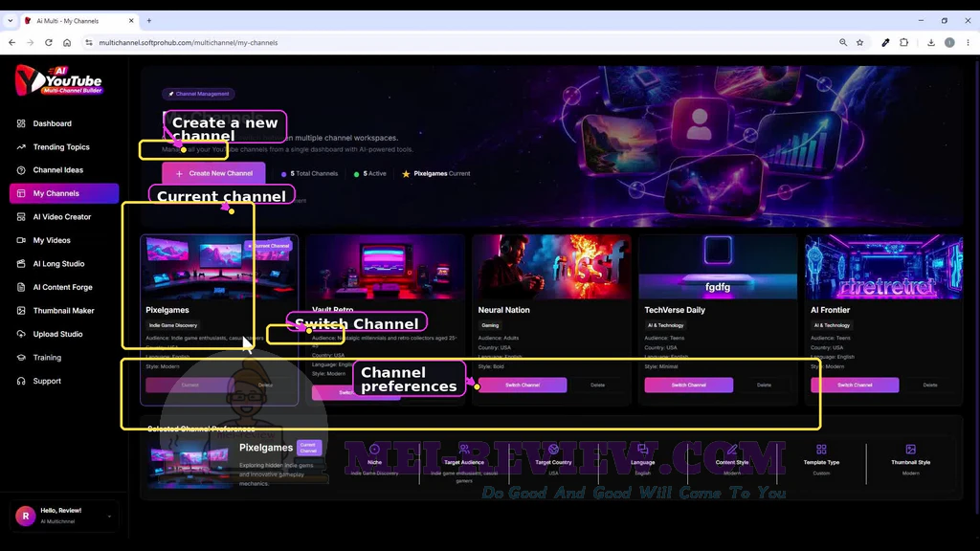This screenshot has width=980, height=551.
Task: Click the Create New Channel button
Action: click(213, 174)
